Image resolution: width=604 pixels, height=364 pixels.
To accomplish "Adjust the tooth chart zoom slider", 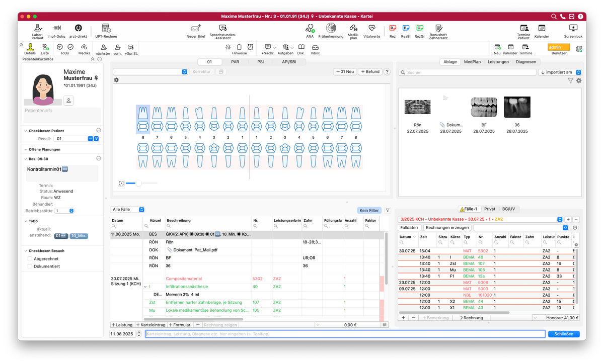I will (x=138, y=184).
